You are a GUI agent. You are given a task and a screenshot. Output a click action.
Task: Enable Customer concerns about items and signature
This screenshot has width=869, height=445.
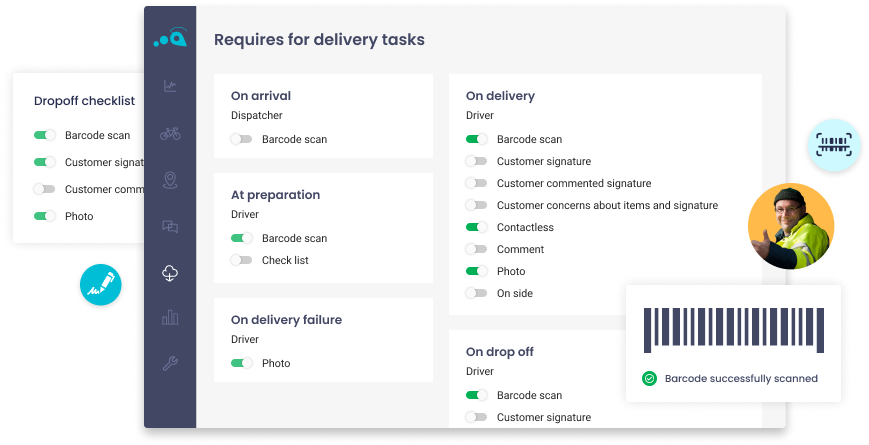476,206
